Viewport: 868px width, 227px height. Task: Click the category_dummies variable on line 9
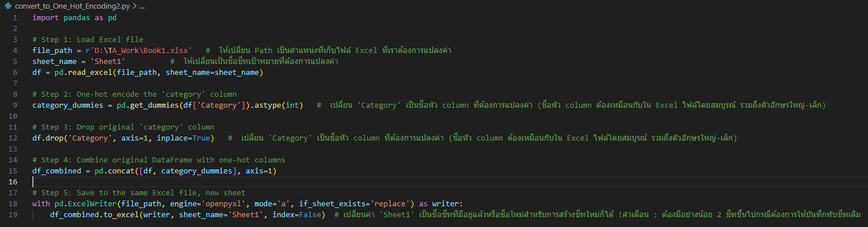pos(68,105)
